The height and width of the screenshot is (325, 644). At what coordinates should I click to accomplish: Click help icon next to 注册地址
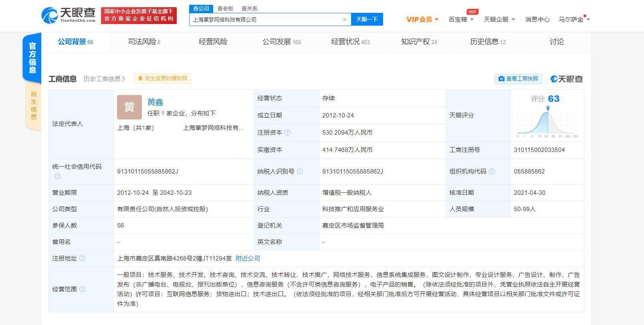82,258
